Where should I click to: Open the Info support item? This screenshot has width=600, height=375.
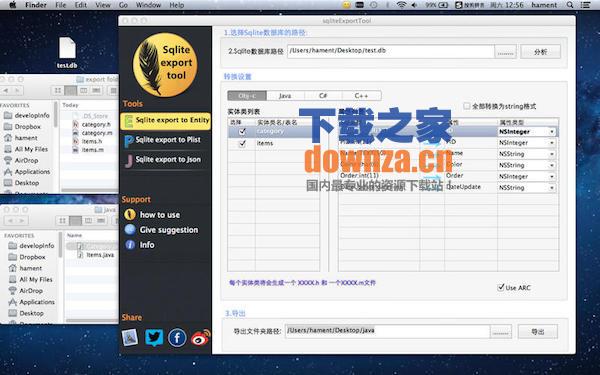pos(139,245)
